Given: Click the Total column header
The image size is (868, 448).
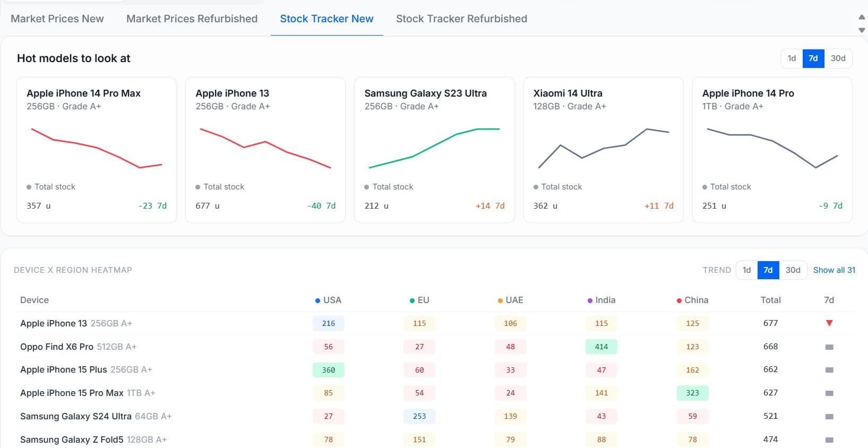Looking at the screenshot, I should click(x=770, y=300).
